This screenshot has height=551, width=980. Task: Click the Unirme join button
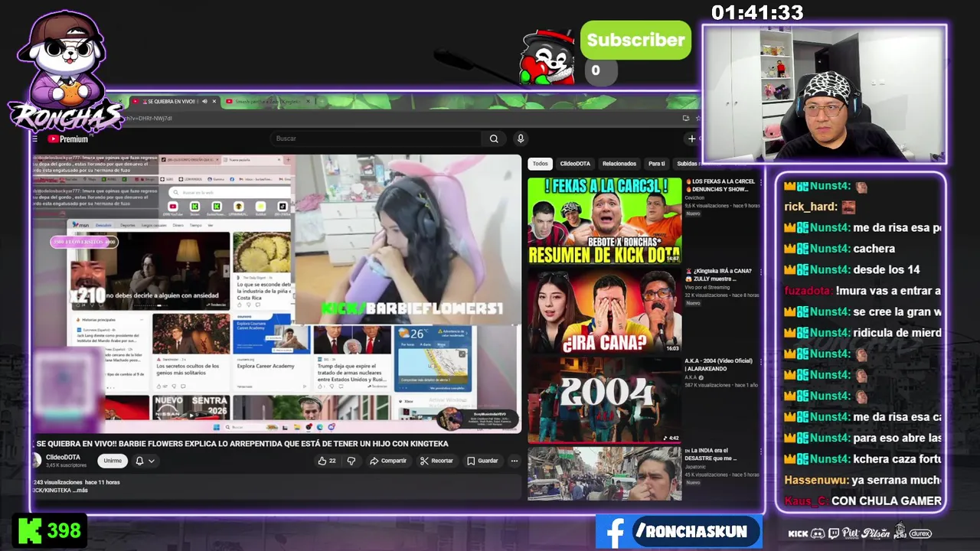click(113, 461)
